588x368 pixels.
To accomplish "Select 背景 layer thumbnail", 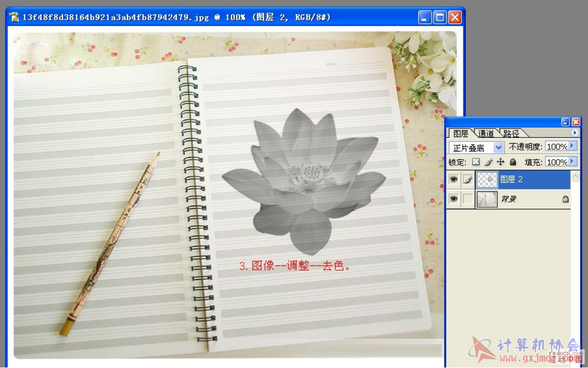I will (487, 199).
